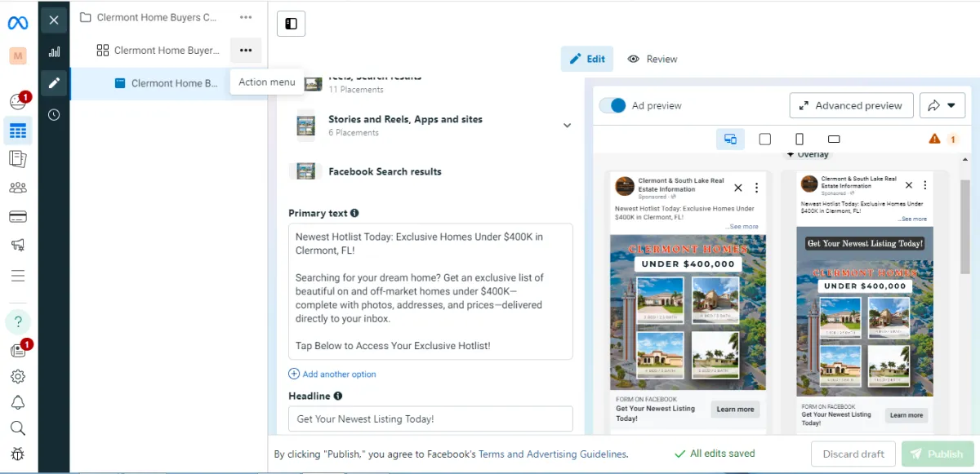Select the horizontal banner preview icon
The height and width of the screenshot is (474, 980).
tap(834, 139)
